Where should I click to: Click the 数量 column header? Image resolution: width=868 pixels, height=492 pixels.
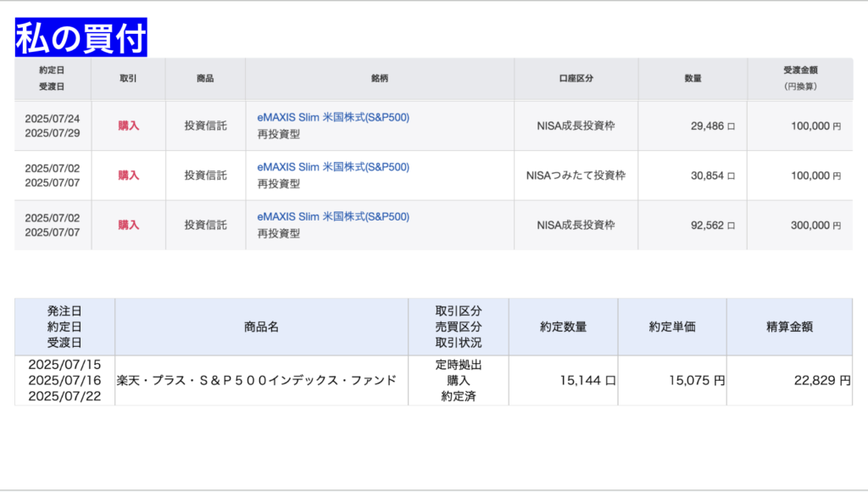pos(693,78)
